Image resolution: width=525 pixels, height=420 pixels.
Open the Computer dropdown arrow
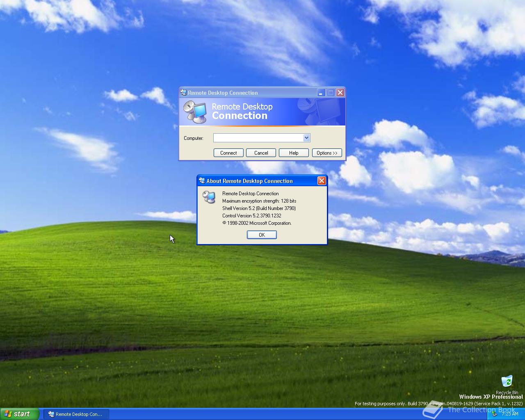[306, 138]
